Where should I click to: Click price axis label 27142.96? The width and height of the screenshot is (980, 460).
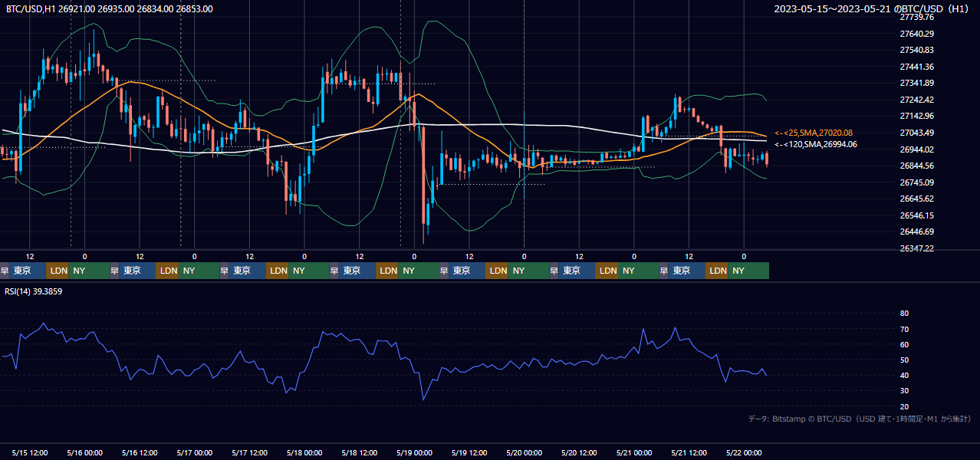[x=917, y=116]
